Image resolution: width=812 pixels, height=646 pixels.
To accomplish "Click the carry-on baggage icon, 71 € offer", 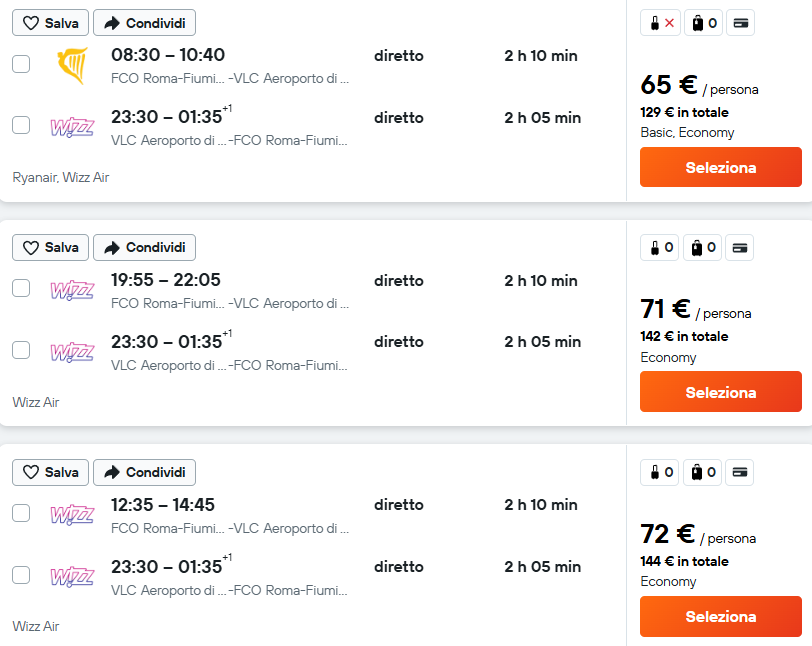I will coord(660,248).
